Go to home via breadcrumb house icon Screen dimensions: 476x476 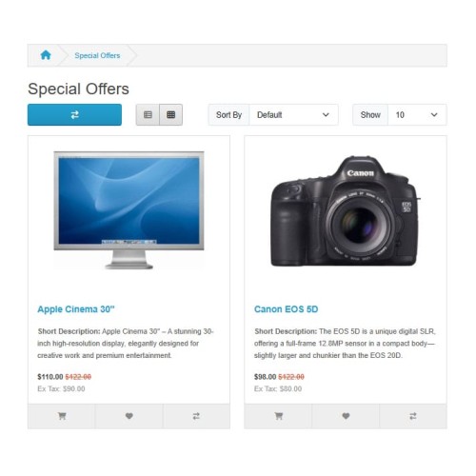(x=46, y=55)
